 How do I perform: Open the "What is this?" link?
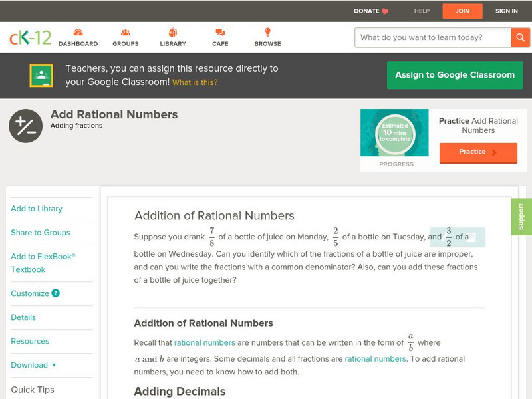pos(195,83)
